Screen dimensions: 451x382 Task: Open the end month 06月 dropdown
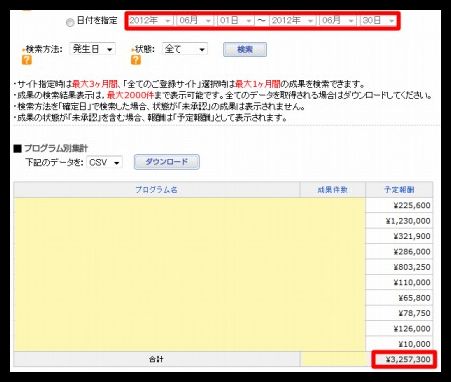tap(338, 21)
